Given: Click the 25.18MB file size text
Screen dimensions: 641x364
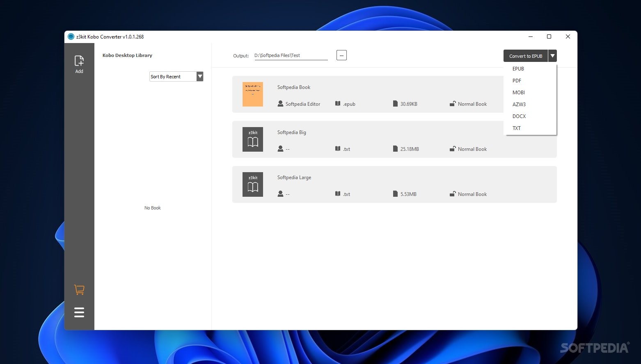Looking at the screenshot, I should 410,149.
